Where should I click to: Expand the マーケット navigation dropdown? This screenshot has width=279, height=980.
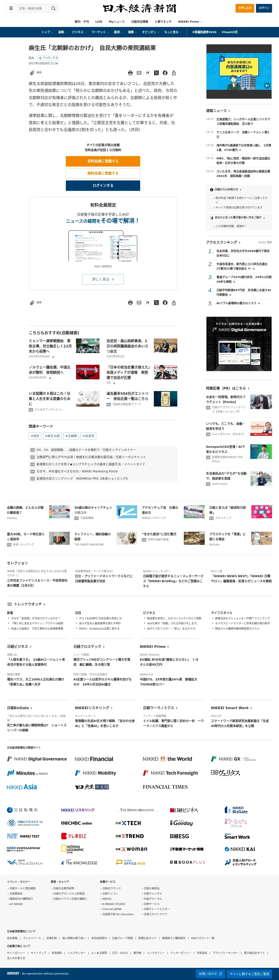[x=100, y=32]
